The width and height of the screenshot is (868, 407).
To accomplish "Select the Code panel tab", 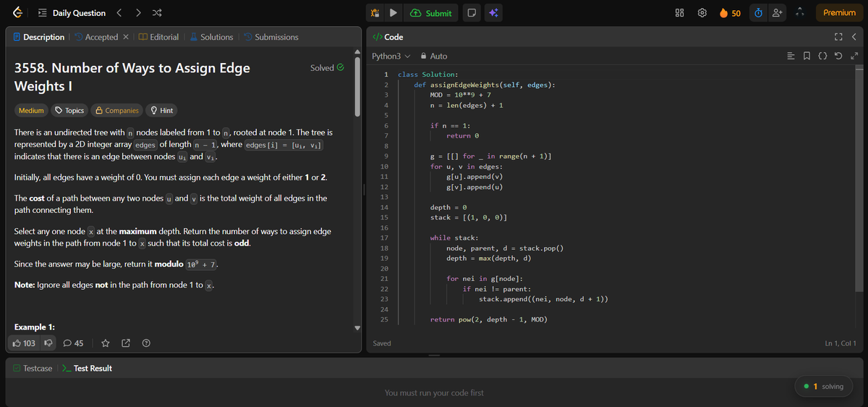I will pos(388,37).
